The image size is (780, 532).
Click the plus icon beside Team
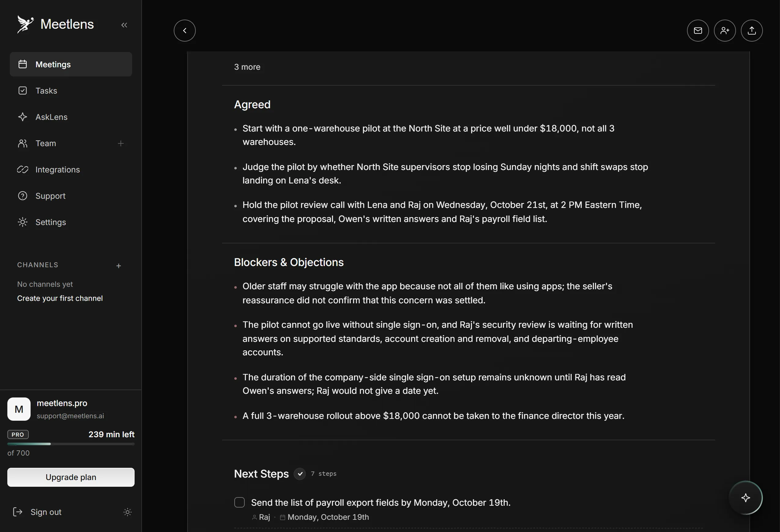click(x=121, y=144)
